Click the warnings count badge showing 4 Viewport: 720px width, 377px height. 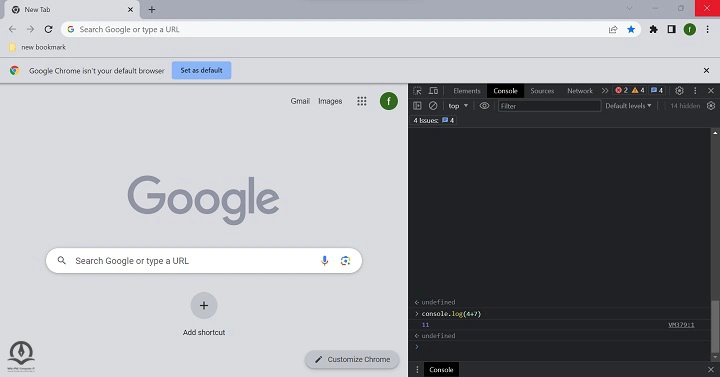coord(638,90)
